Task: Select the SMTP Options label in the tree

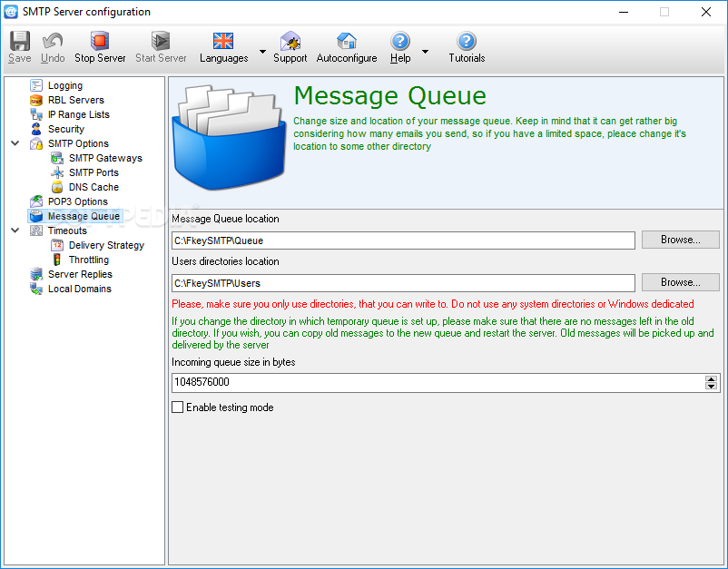Action: tap(78, 143)
